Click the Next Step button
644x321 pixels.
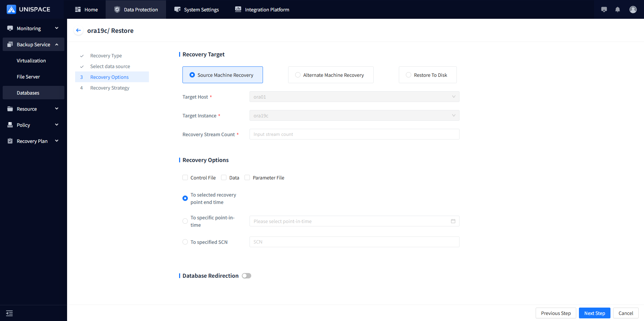594,313
